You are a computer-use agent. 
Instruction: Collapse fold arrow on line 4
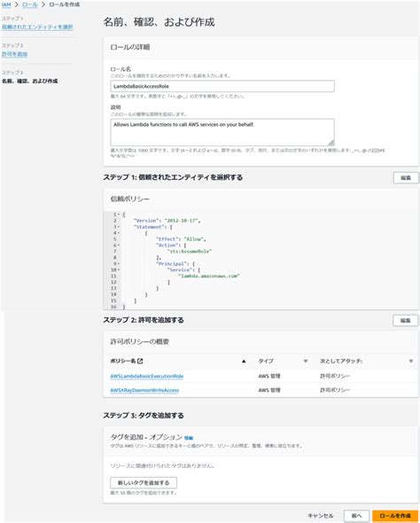pos(119,233)
